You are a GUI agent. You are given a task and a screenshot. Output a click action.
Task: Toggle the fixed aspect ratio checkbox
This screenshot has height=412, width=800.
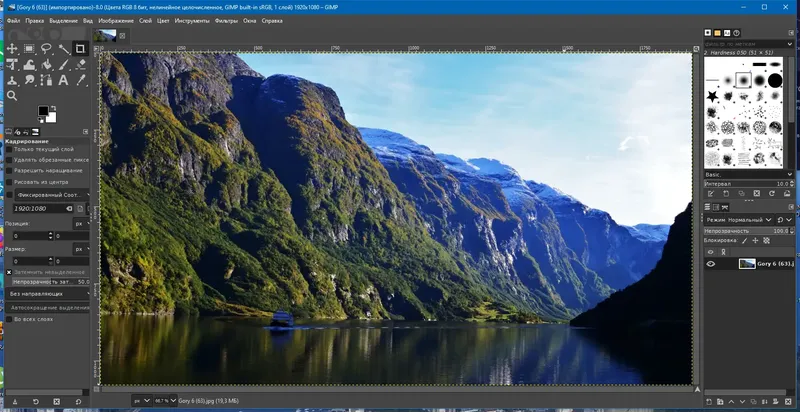[x=9, y=195]
